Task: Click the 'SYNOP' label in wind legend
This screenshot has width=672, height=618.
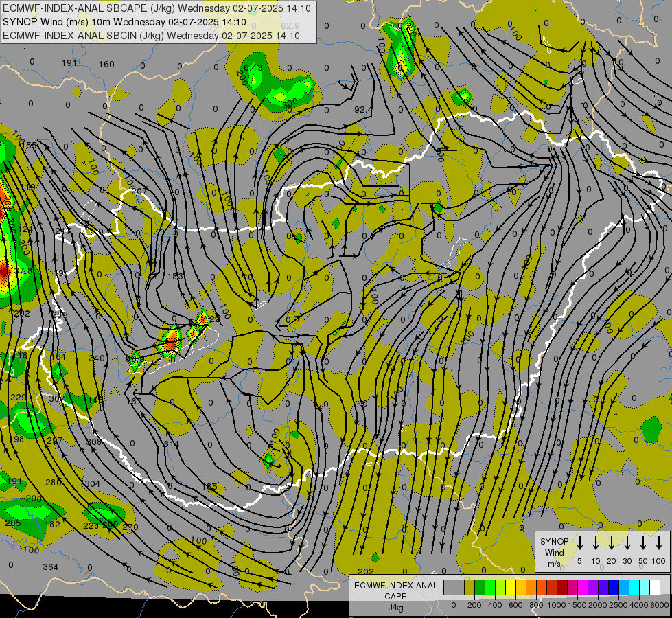Action: (x=554, y=542)
